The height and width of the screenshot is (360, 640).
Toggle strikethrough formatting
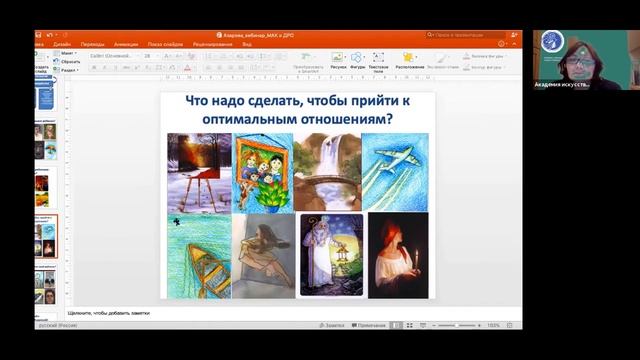point(127,67)
